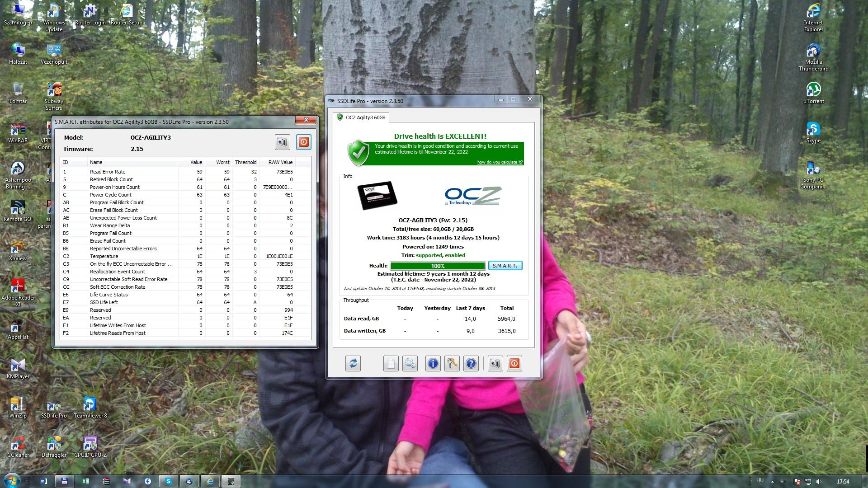
Task: Click the refresh arrows icon in SSDLife
Action: (x=353, y=363)
